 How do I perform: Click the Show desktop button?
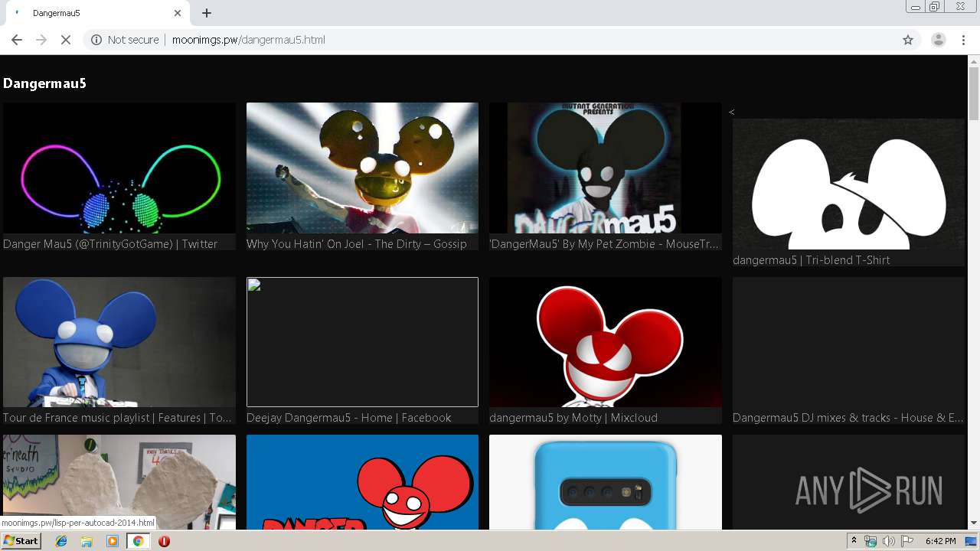[972, 541]
